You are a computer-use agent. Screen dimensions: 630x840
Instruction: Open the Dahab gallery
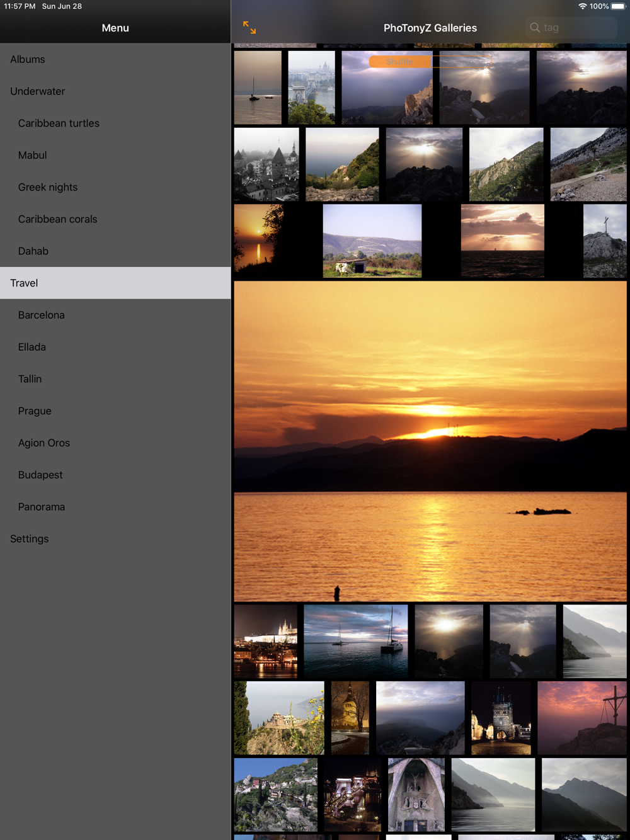[115, 251]
